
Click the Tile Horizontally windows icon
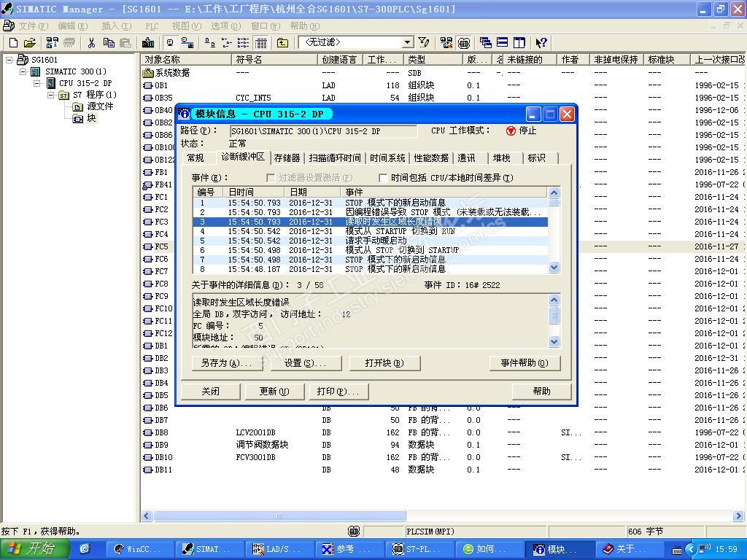pos(502,43)
